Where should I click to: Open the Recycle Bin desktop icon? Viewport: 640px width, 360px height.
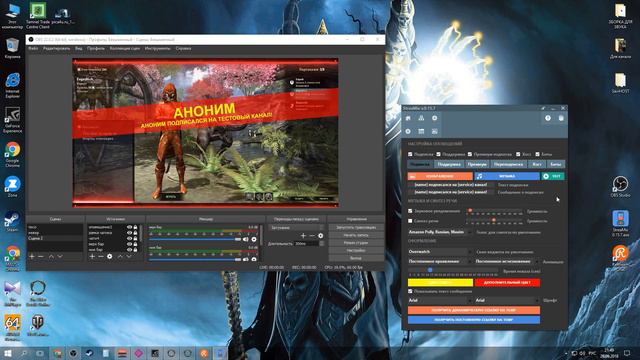[12, 48]
